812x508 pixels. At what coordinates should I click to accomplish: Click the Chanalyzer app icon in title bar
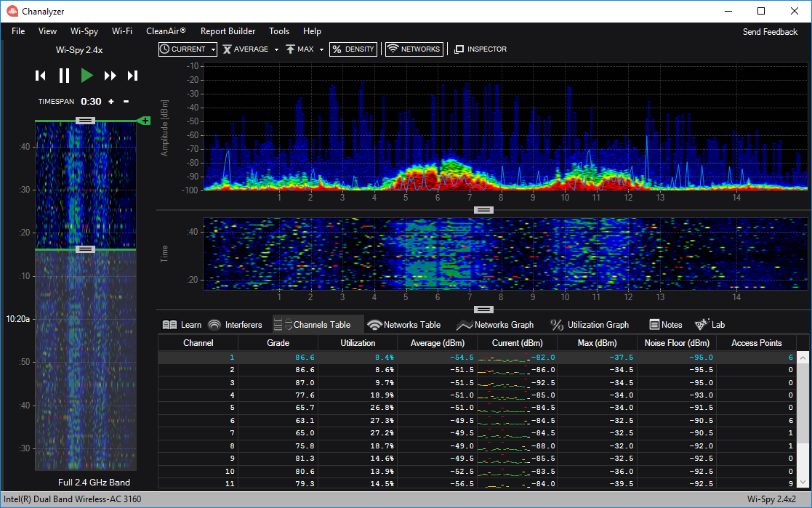[12, 11]
